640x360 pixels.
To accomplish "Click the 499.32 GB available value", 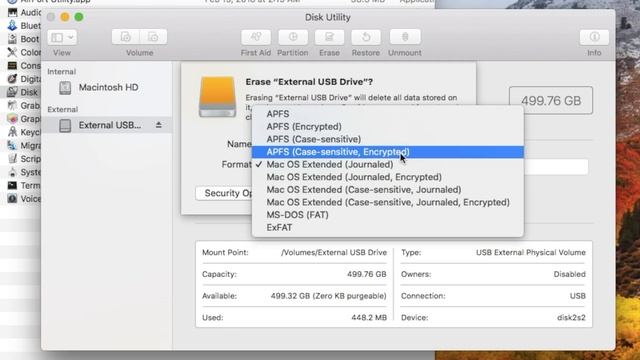I will [328, 296].
